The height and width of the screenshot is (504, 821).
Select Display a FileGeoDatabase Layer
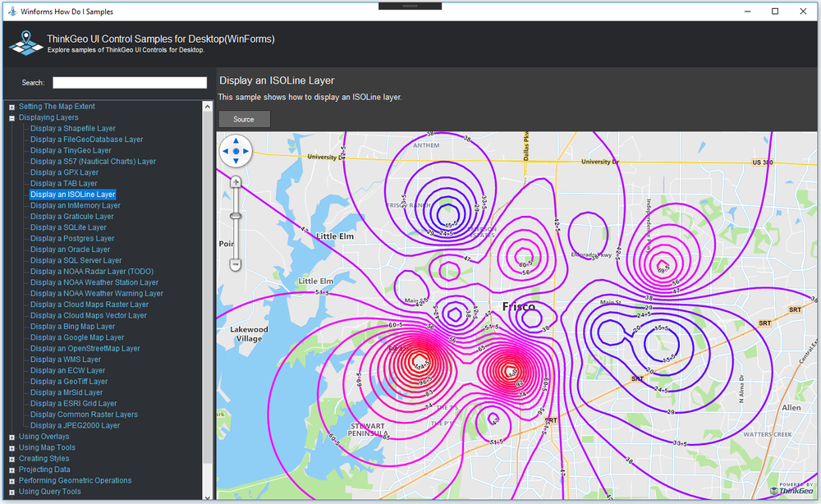click(86, 140)
